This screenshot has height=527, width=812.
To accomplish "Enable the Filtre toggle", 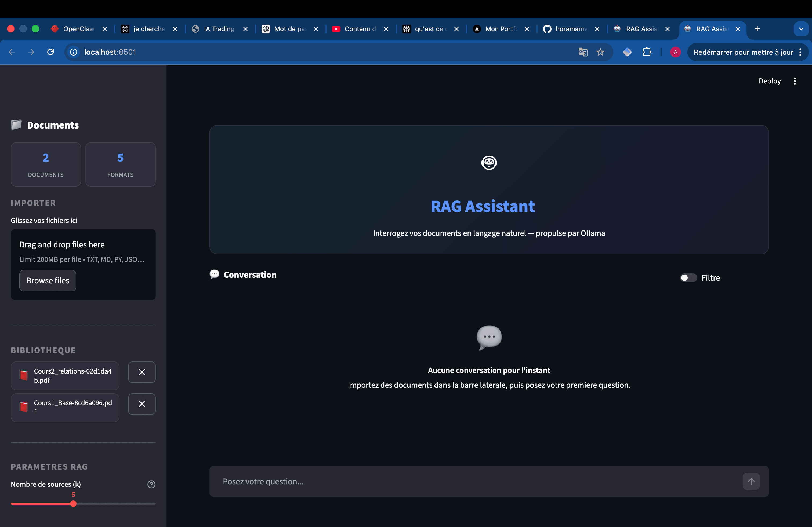I will (688, 278).
